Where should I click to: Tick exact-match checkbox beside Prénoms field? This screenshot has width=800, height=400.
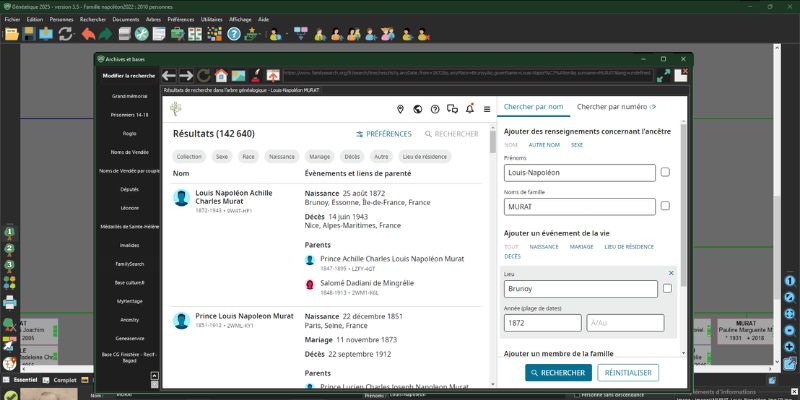[x=665, y=172]
